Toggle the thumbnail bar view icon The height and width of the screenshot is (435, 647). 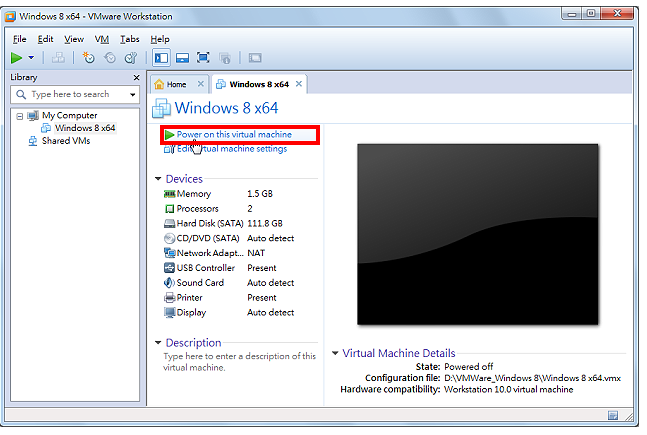[x=182, y=58]
